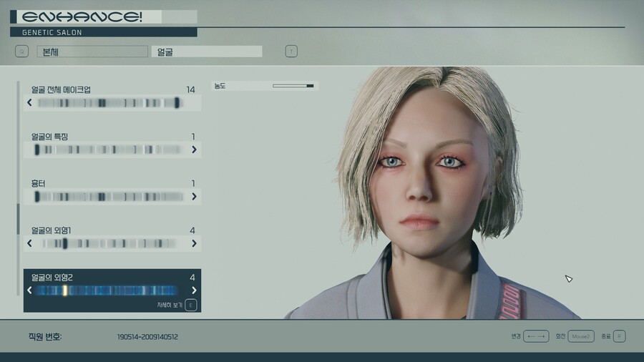The image size is (644, 362).
Task: Click the T key icon beside 얼굴
Action: 291,52
